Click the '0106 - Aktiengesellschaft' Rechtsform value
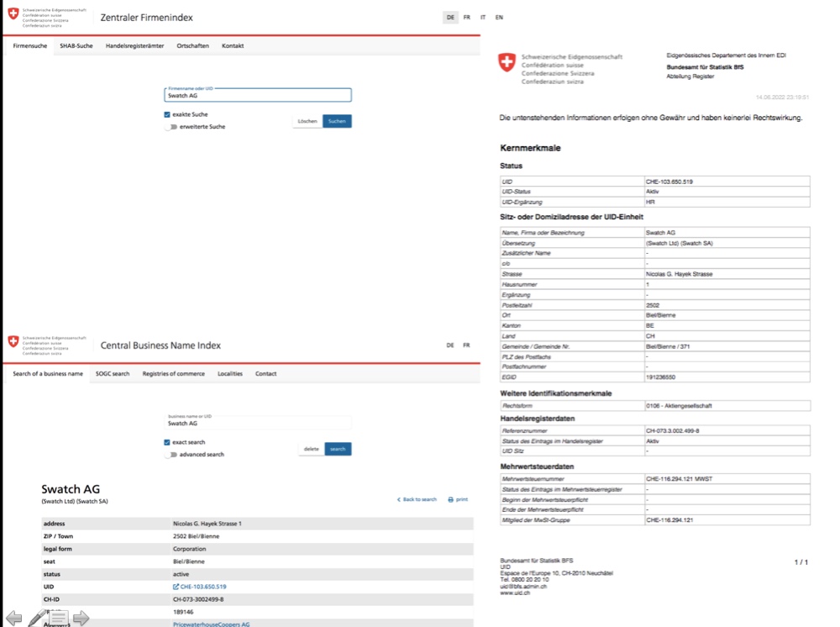Image resolution: width=840 pixels, height=627 pixels. pos(679,406)
